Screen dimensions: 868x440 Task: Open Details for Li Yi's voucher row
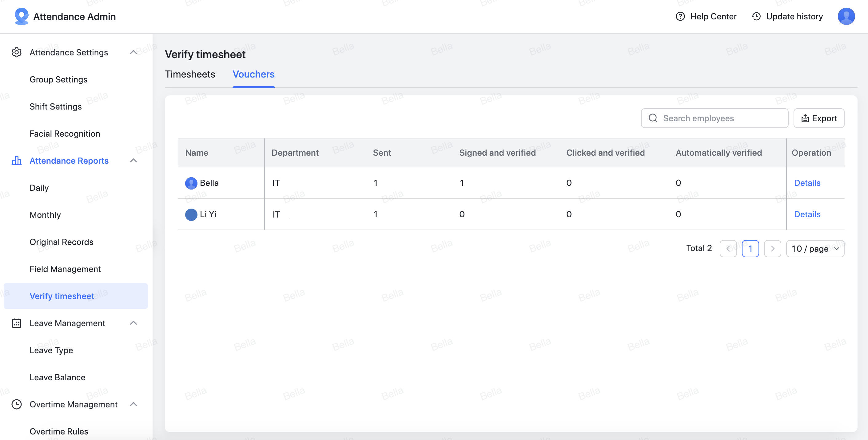tap(807, 214)
